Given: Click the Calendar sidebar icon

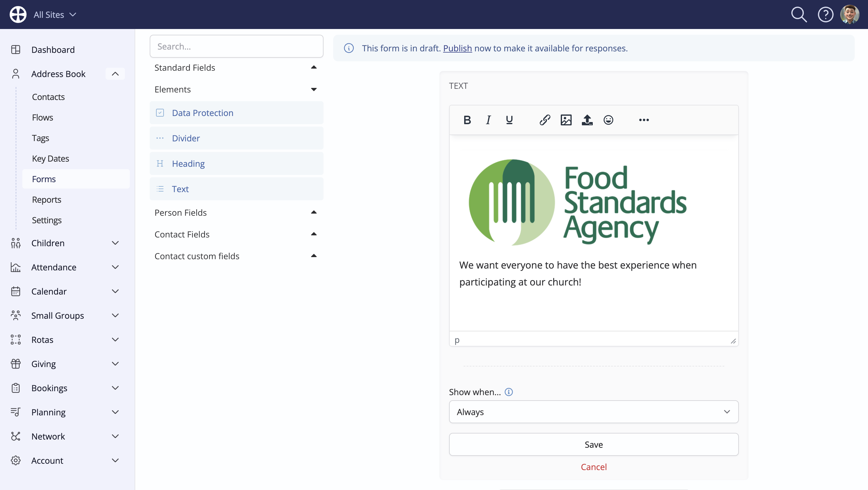Looking at the screenshot, I should (x=15, y=291).
